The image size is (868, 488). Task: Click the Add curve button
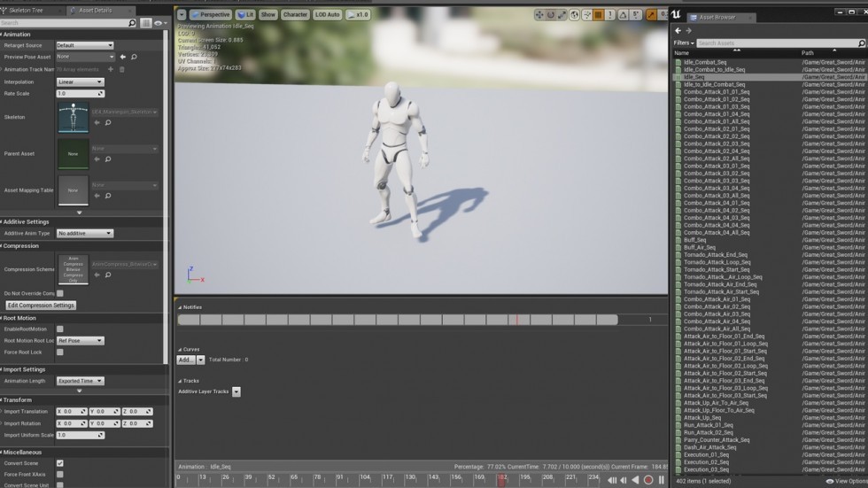(186, 360)
